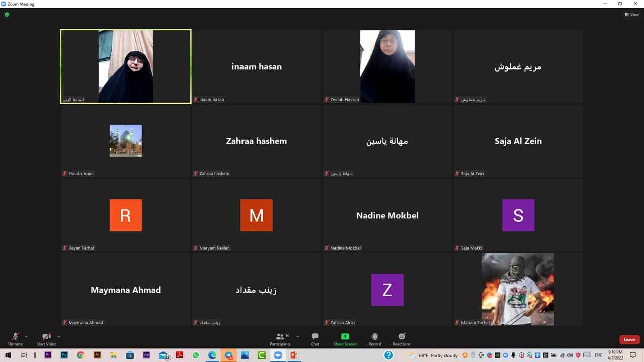Leave the meeting
Image resolution: width=644 pixels, height=362 pixels.
(629, 339)
